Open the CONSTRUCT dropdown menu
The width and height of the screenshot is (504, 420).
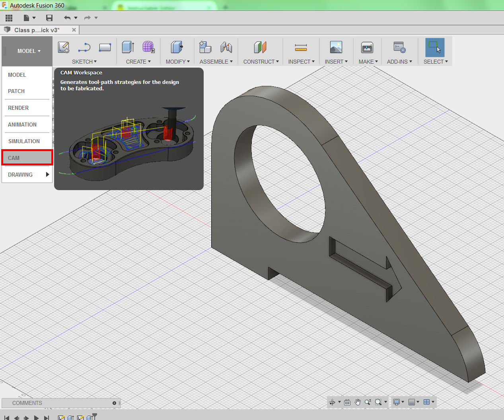(261, 62)
